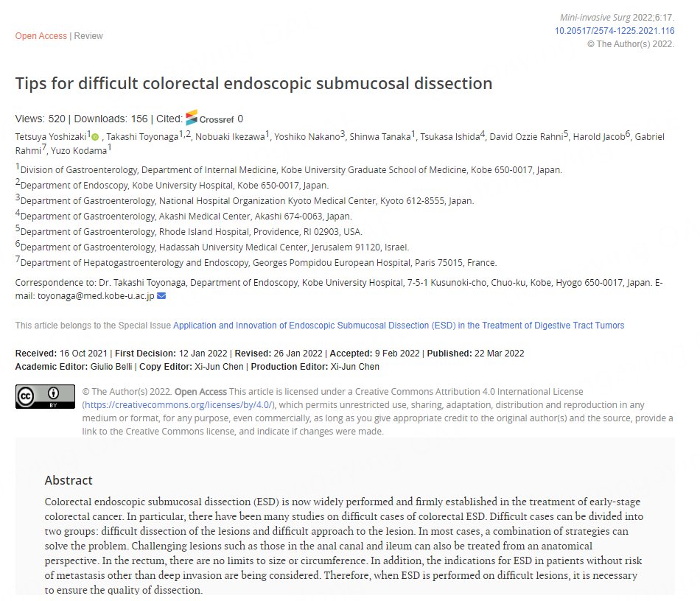Click affiliation 3, Kyoto Medical Center
This screenshot has height=601, width=700.
pos(245,200)
